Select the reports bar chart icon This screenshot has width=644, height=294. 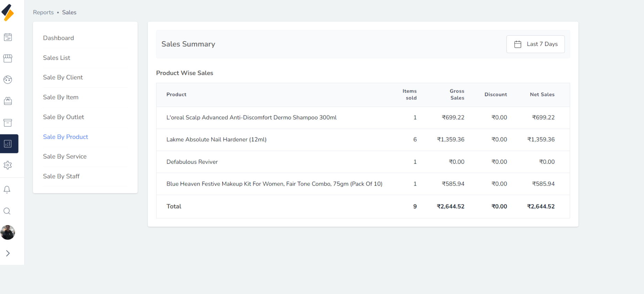pyautogui.click(x=8, y=144)
